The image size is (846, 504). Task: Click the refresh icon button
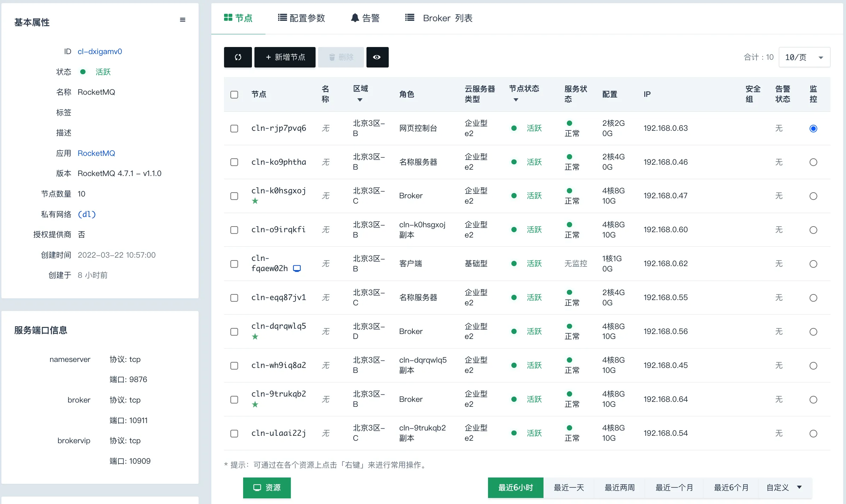coord(238,57)
